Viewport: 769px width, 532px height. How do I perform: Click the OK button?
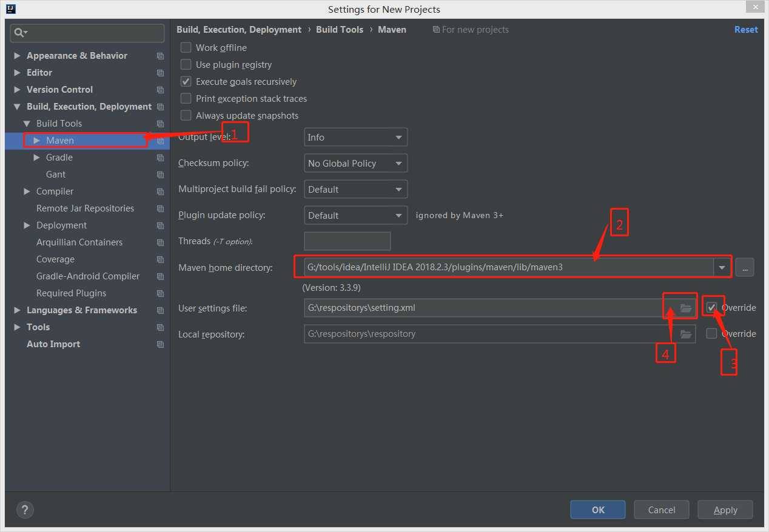coord(598,510)
